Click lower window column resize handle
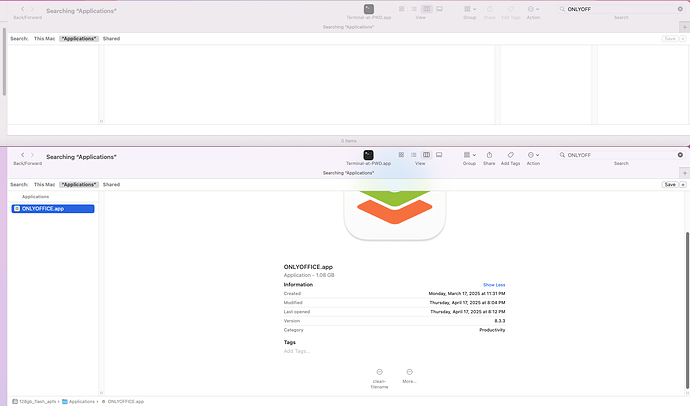Image resolution: width=690 pixels, height=406 pixels. [101, 393]
